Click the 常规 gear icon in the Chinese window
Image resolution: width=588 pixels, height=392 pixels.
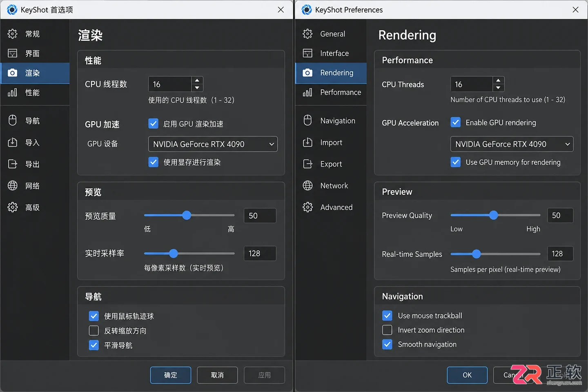[x=13, y=34]
